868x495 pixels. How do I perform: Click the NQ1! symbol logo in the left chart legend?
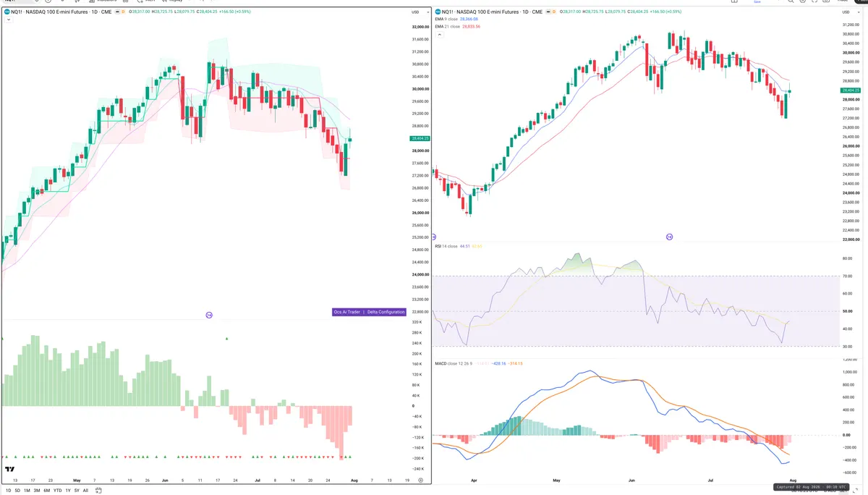[7, 12]
